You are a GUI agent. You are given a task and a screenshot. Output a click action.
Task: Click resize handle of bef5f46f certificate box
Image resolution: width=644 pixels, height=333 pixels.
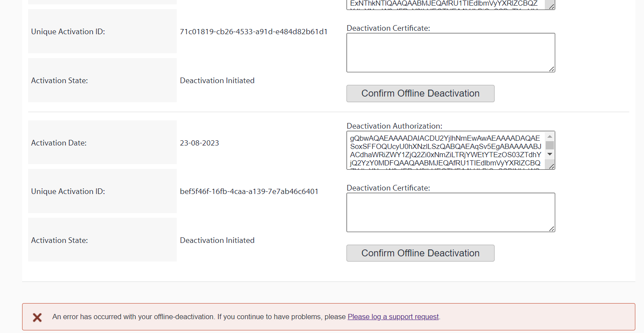tap(551, 228)
